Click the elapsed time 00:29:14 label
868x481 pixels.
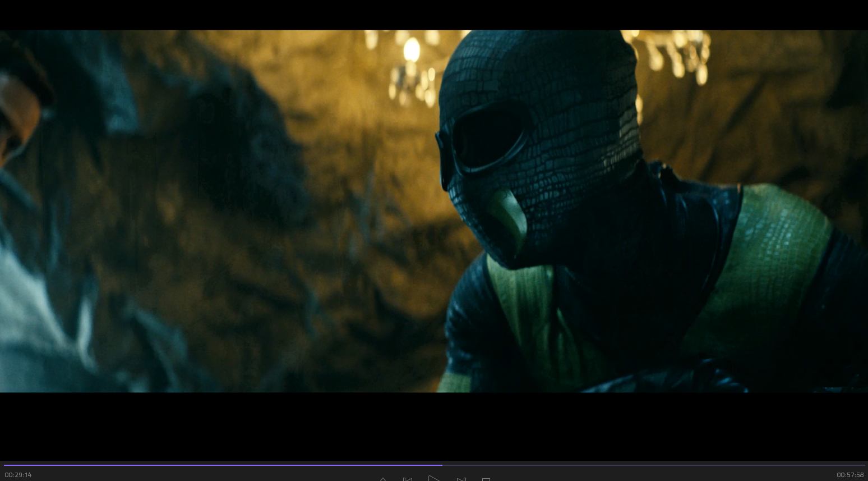point(18,475)
